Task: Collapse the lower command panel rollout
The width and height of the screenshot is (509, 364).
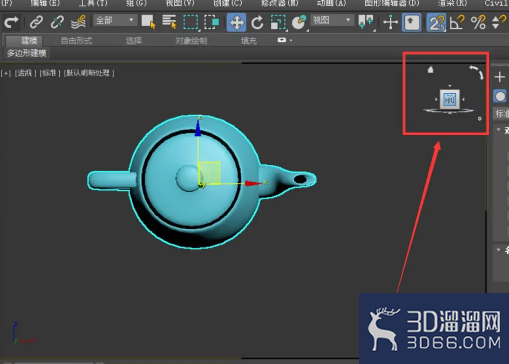Action: click(499, 249)
